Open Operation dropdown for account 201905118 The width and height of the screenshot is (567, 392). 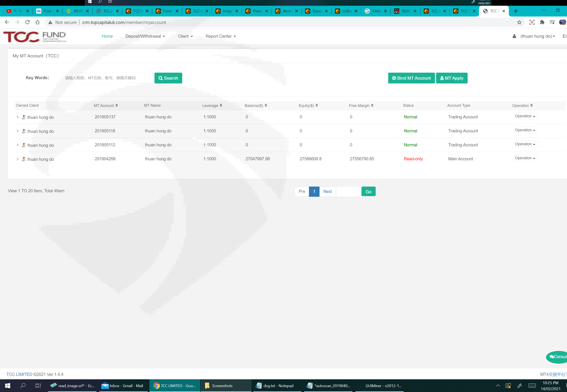pyautogui.click(x=525, y=130)
